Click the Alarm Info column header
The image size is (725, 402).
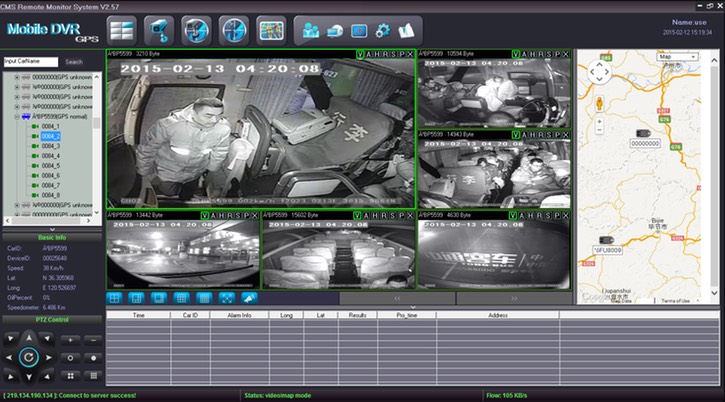tap(238, 314)
